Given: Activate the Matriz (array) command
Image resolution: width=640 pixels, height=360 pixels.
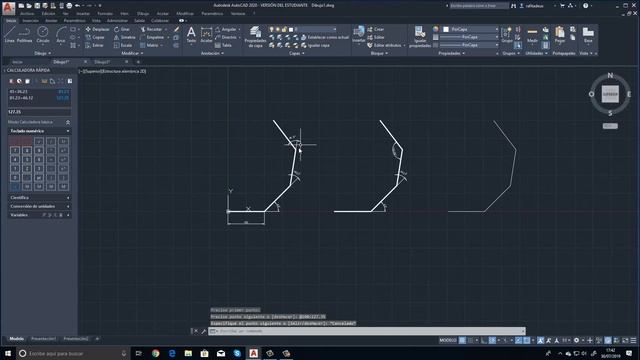Looking at the screenshot, I should 149,45.
